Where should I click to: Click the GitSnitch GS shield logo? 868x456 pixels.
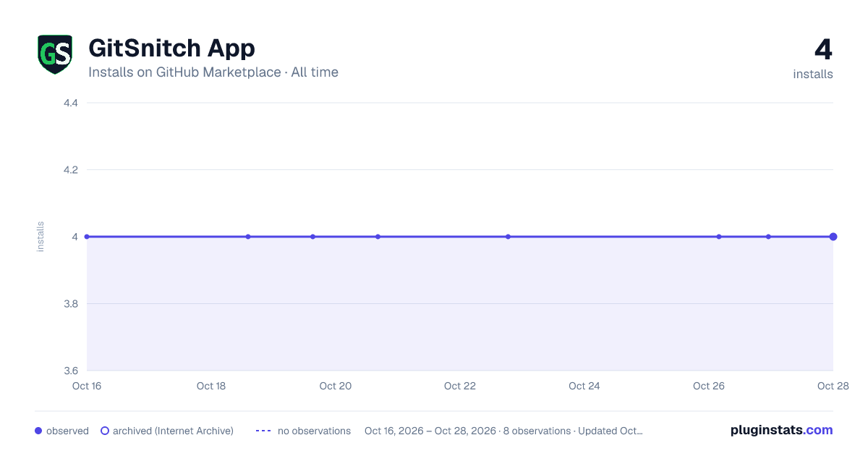click(x=55, y=54)
